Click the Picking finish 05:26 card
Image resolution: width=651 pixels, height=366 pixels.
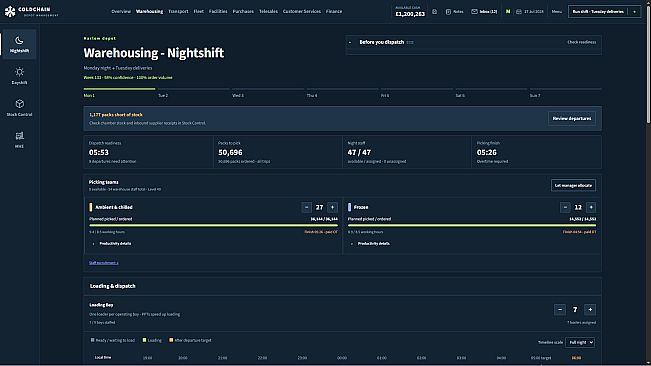[536, 152]
